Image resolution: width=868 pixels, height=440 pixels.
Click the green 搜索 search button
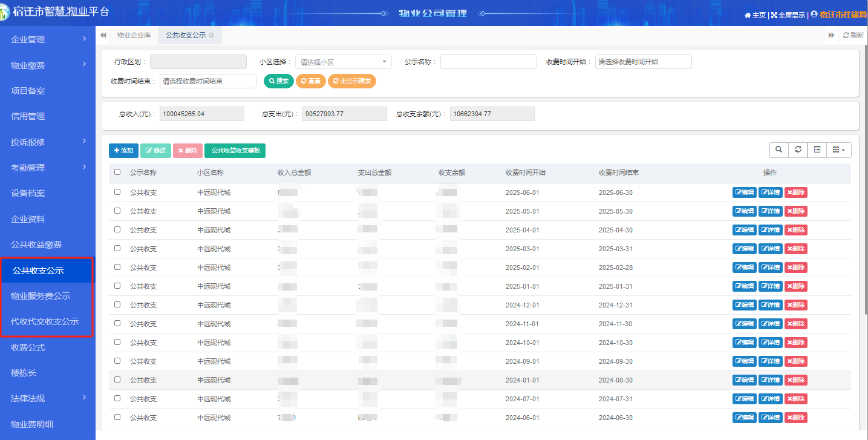tap(279, 81)
